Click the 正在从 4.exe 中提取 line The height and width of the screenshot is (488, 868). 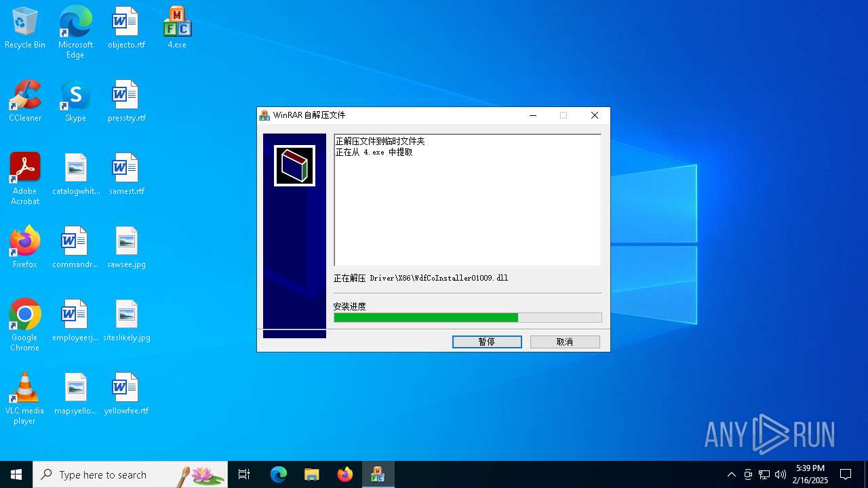pyautogui.click(x=374, y=152)
